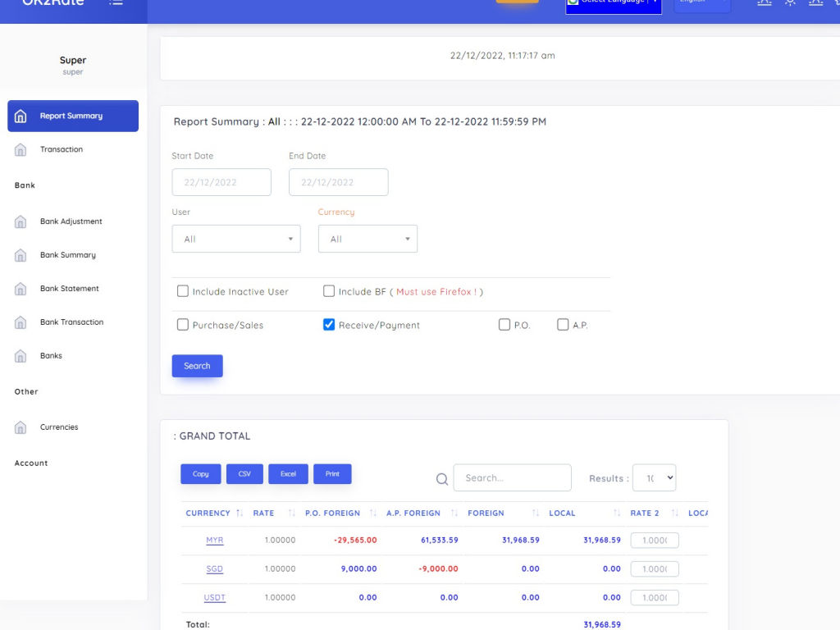This screenshot has width=840, height=630.
Task: Click the Bank Adjustment sidebar icon
Action: coord(21,222)
